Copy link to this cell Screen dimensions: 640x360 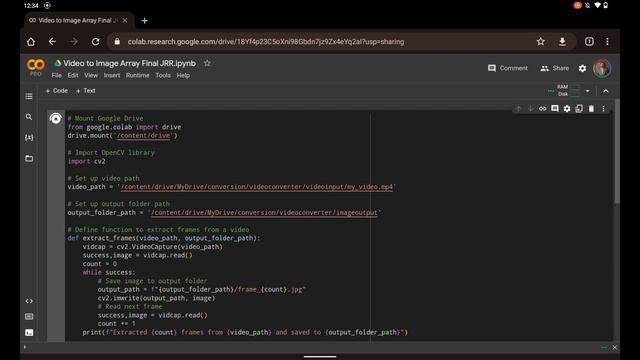[542, 109]
